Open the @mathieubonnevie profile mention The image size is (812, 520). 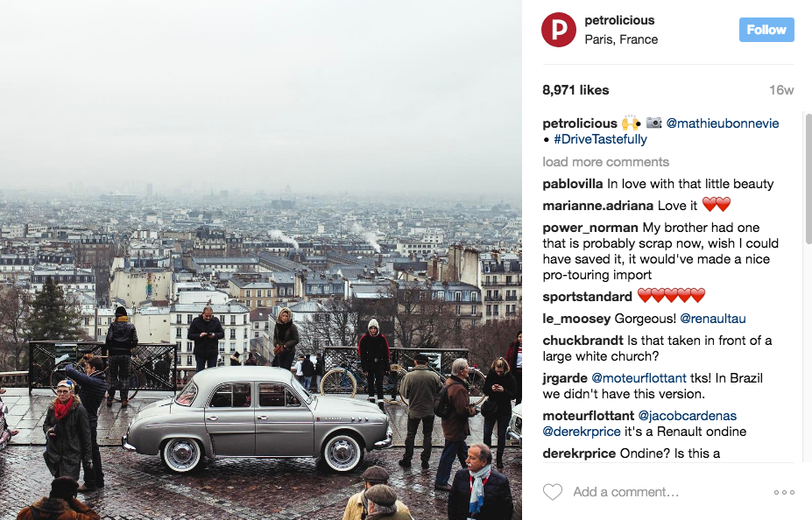[723, 123]
